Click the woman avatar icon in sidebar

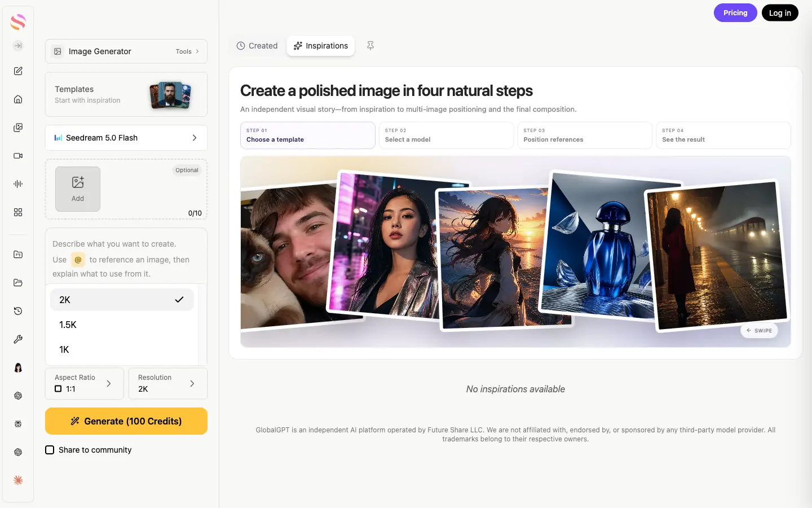coord(18,367)
